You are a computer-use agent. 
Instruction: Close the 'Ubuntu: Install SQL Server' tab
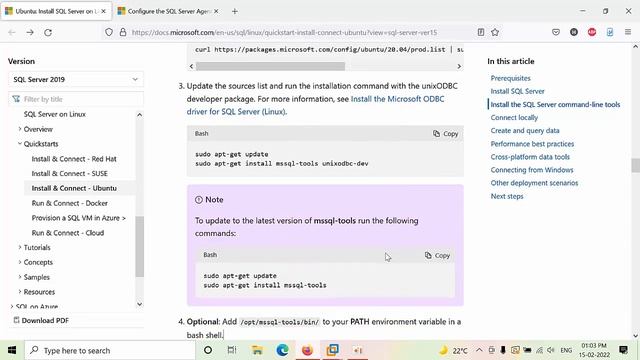click(103, 11)
